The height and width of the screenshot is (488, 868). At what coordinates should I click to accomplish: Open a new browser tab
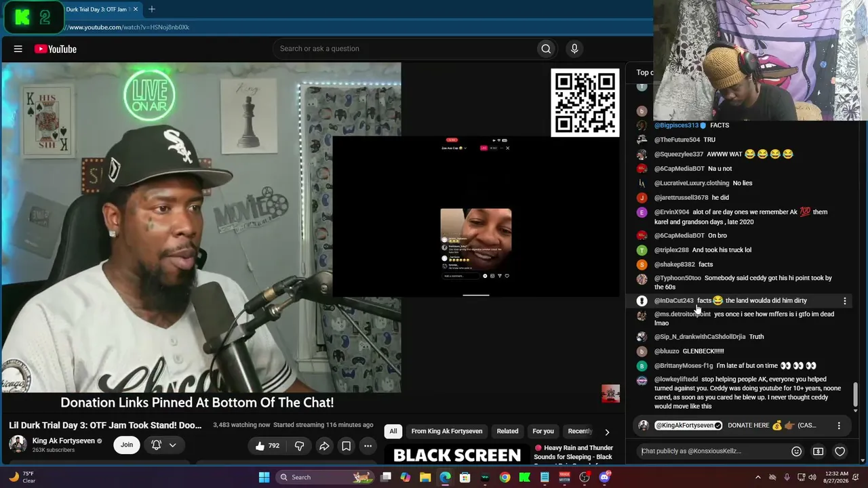(152, 9)
